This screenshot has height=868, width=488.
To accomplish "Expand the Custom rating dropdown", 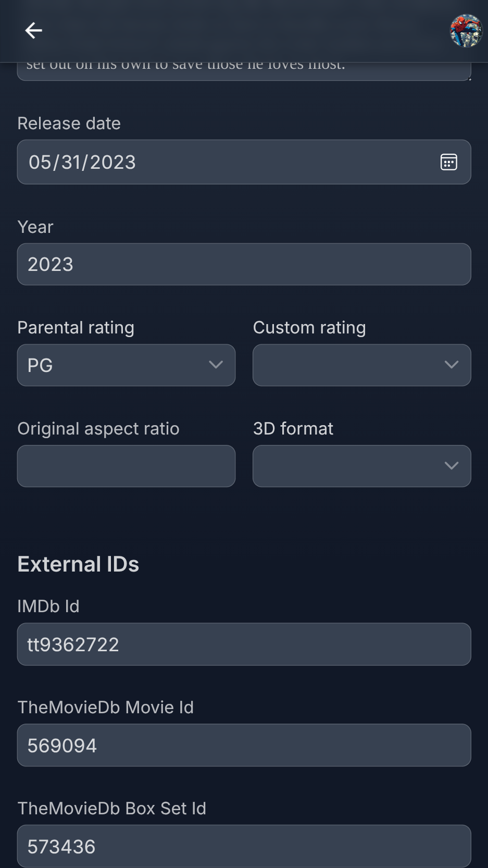I will pyautogui.click(x=361, y=365).
